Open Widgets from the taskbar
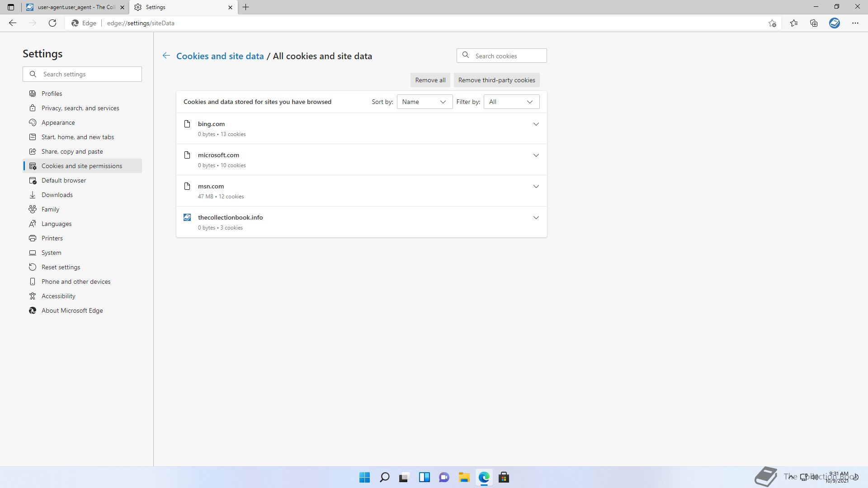This screenshot has width=868, height=488. [x=424, y=477]
